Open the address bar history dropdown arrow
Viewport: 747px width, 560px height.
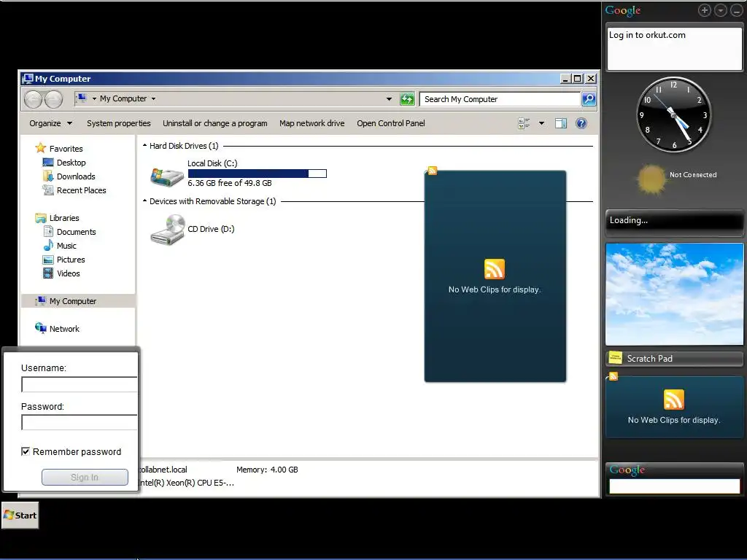point(390,99)
